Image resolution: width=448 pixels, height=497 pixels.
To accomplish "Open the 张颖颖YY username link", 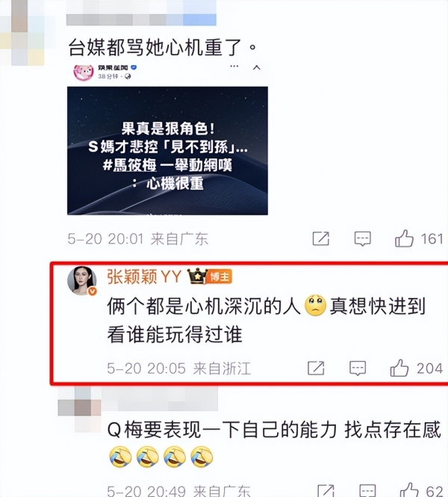I will coord(144,277).
